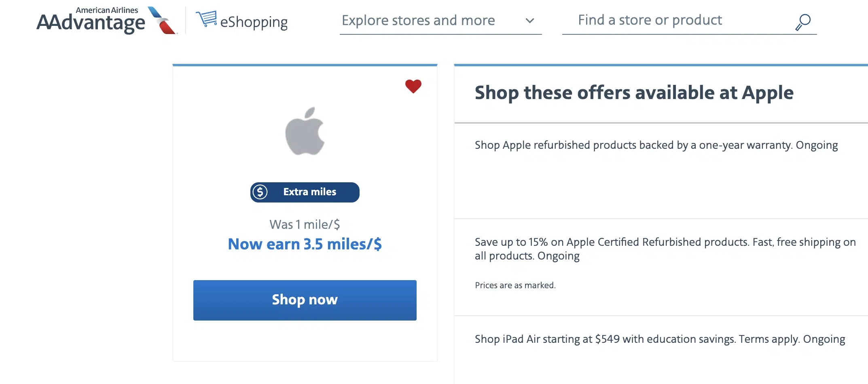Click the American Airlines eagle tail emblem
The height and width of the screenshot is (384, 868).
pos(163,20)
